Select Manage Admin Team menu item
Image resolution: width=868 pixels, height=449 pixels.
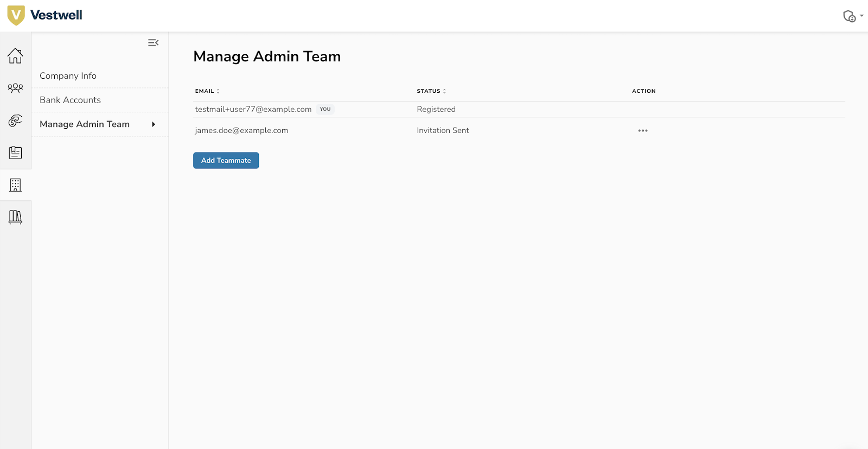tap(85, 124)
